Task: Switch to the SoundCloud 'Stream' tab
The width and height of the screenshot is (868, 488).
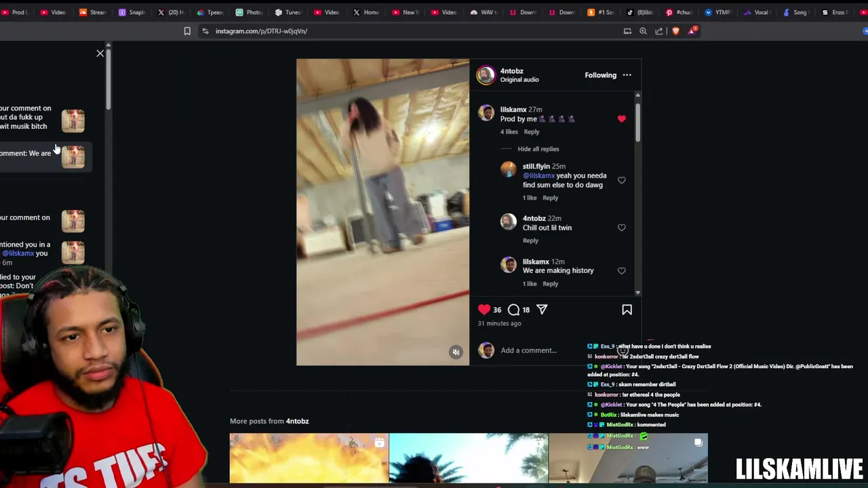Action: pyautogui.click(x=94, y=12)
